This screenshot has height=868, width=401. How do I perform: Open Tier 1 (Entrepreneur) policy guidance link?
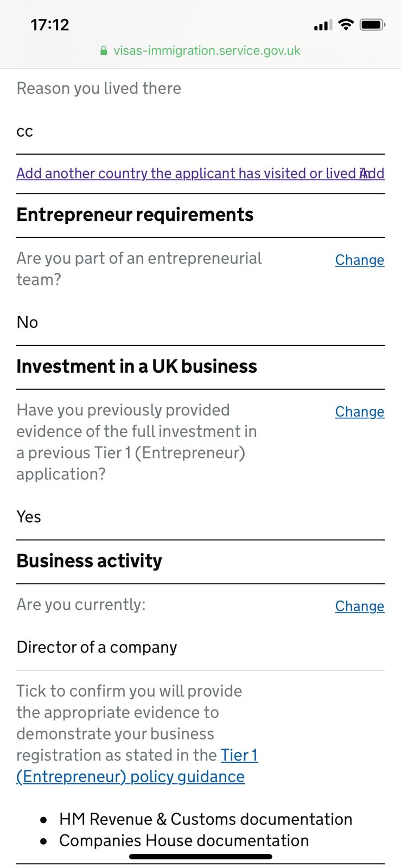[x=130, y=776]
